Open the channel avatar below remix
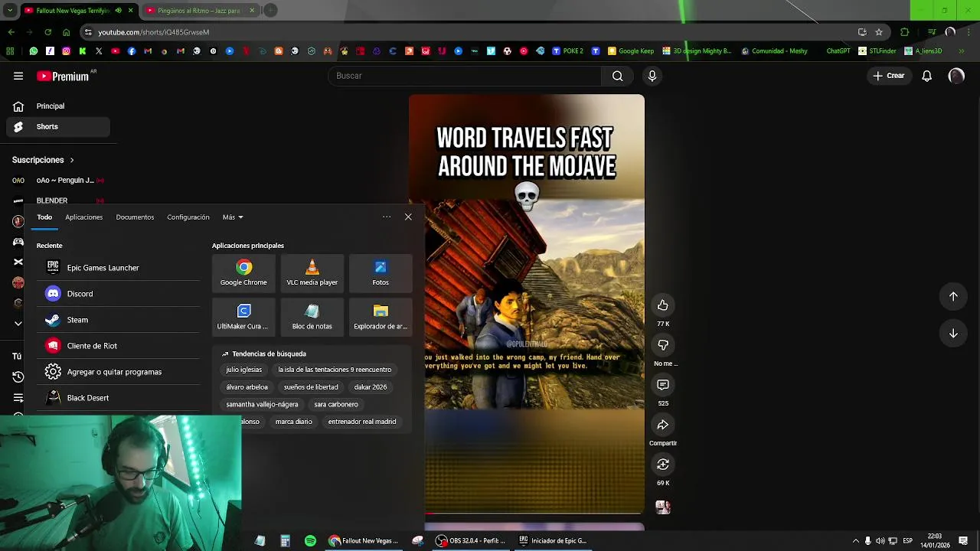 (663, 507)
